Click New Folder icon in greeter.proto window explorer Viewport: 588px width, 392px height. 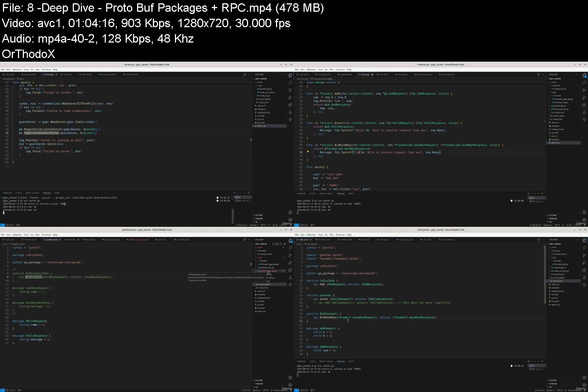[277, 244]
